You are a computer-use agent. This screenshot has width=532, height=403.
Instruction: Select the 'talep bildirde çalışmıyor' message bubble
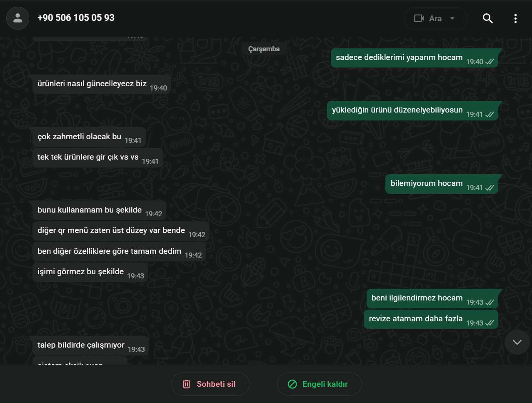pos(90,345)
